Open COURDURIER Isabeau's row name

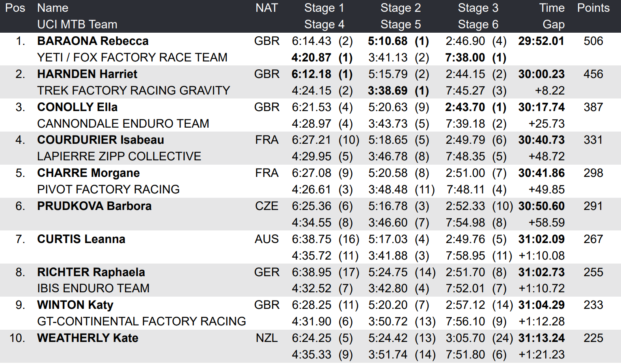pos(101,140)
